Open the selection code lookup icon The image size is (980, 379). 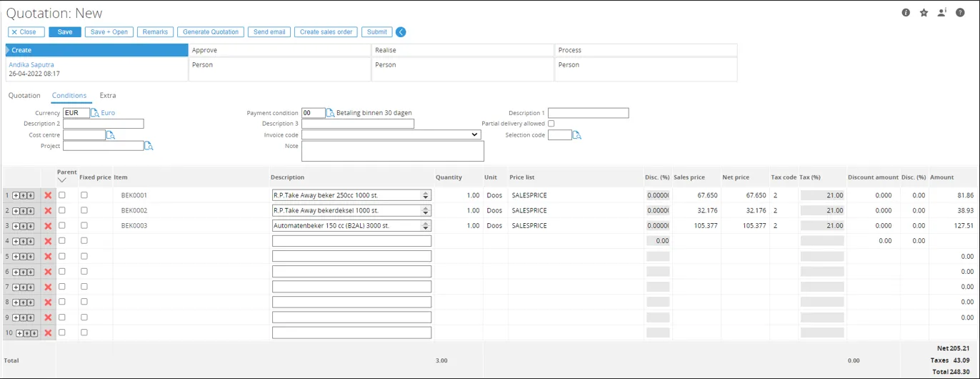[577, 135]
